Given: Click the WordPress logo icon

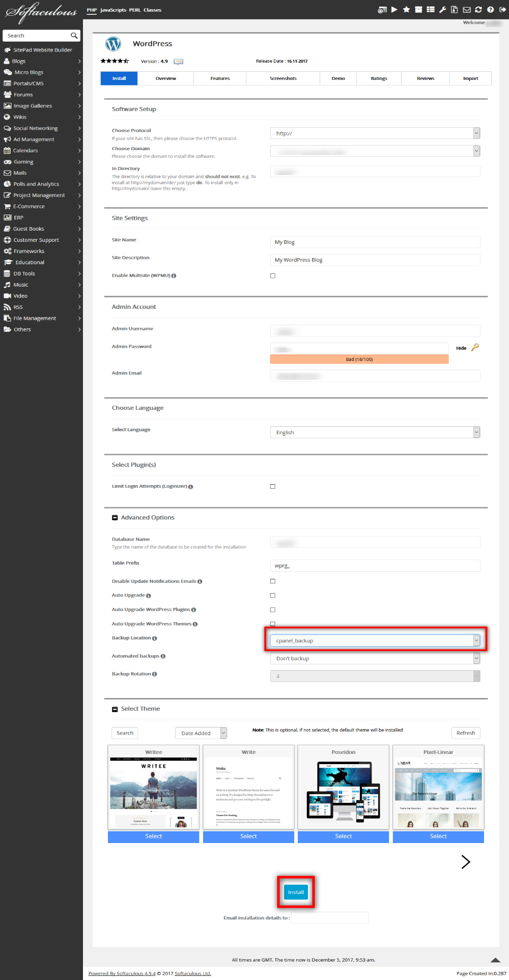Looking at the screenshot, I should click(113, 44).
